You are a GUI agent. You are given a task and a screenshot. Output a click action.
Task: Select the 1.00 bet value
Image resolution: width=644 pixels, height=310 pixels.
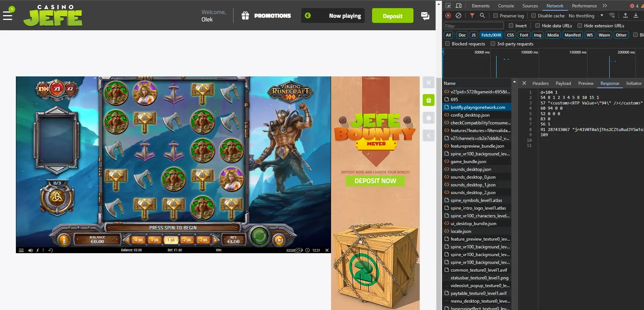pos(154,240)
